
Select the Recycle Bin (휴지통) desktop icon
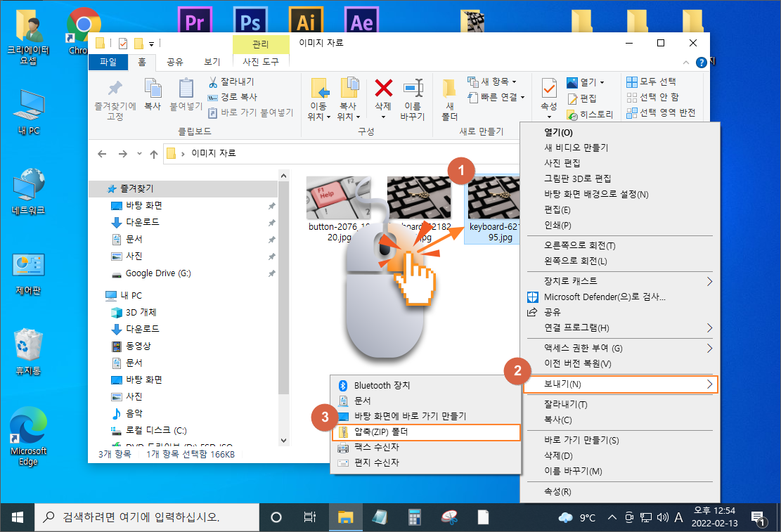(x=28, y=351)
